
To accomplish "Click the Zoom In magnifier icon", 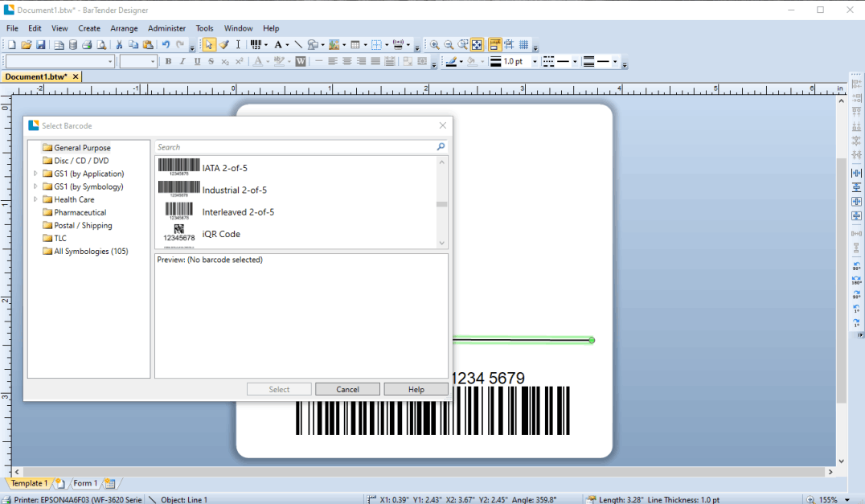I will (x=434, y=45).
